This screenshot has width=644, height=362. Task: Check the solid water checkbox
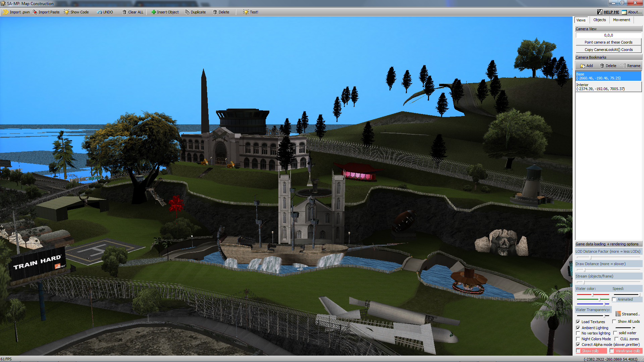pos(615,333)
